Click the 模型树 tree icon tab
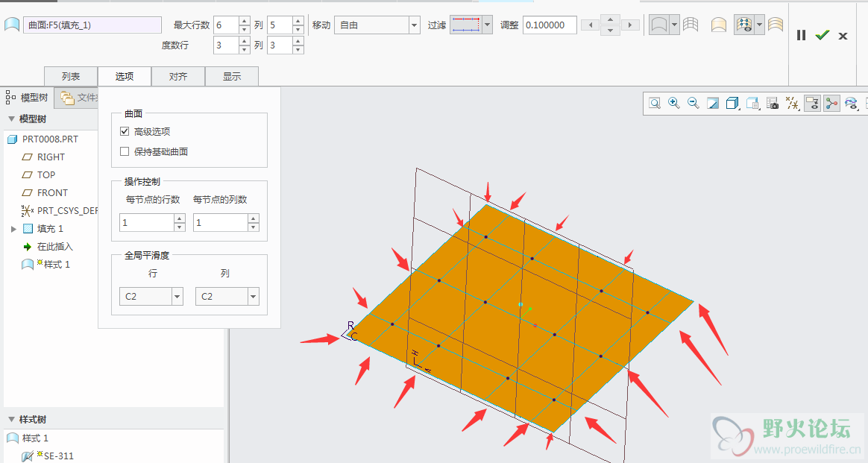The height and width of the screenshot is (463, 868). 10,98
